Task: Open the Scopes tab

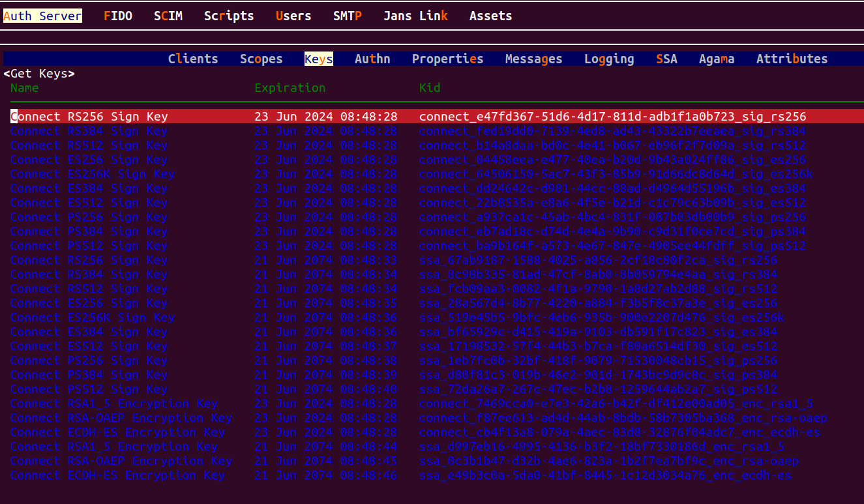Action: (261, 59)
